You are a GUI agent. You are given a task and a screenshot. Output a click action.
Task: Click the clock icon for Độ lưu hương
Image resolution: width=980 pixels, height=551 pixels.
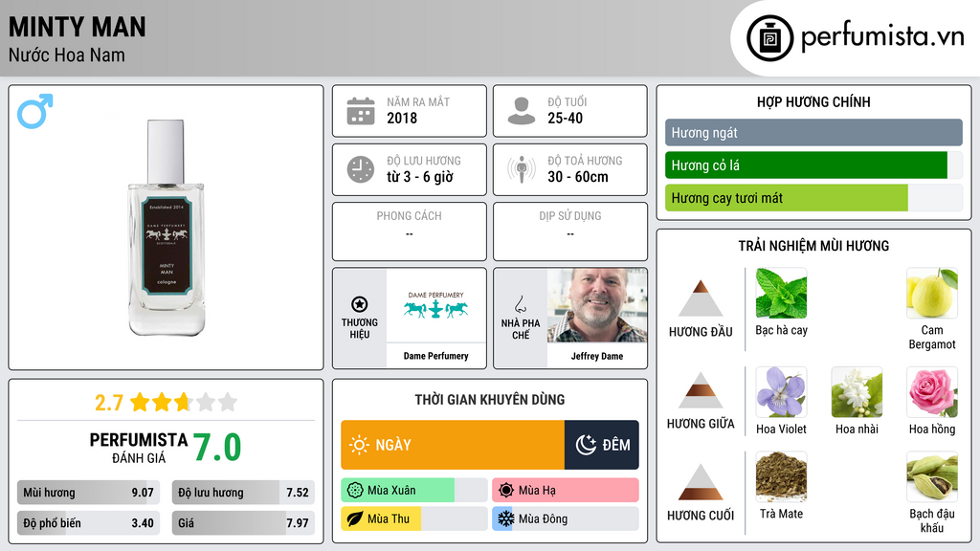[361, 169]
